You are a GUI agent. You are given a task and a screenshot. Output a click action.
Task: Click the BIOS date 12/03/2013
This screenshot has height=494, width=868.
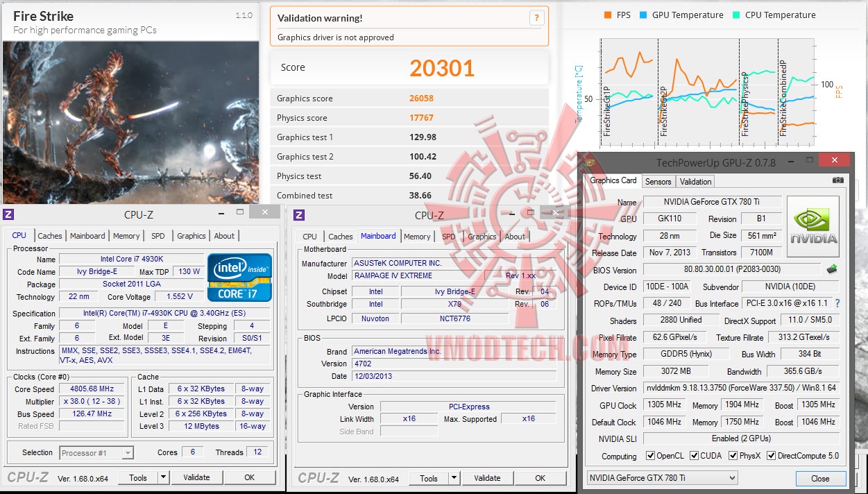pyautogui.click(x=454, y=376)
